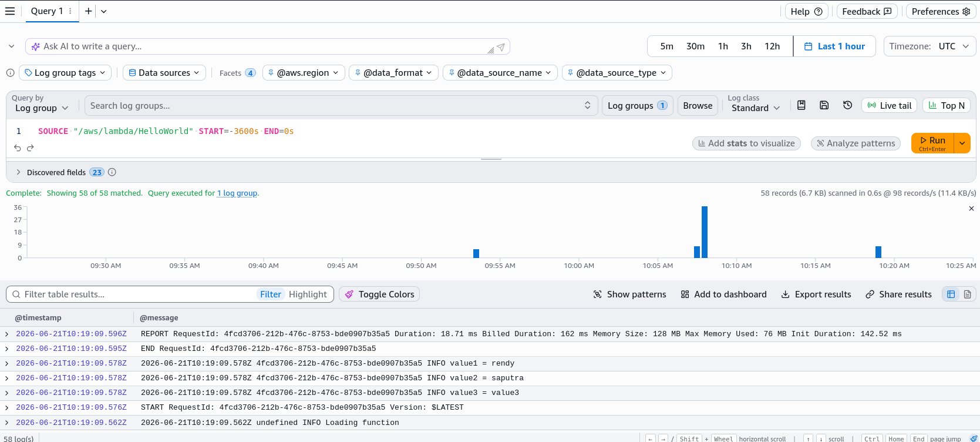Click Add stats to visualize
Image resolution: width=980 pixels, height=442 pixels.
point(746,143)
